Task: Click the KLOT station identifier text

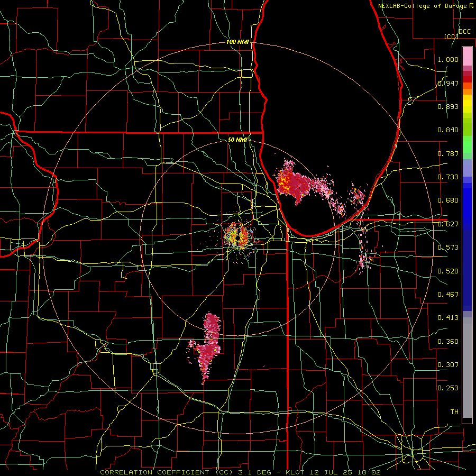Action: tap(295, 472)
